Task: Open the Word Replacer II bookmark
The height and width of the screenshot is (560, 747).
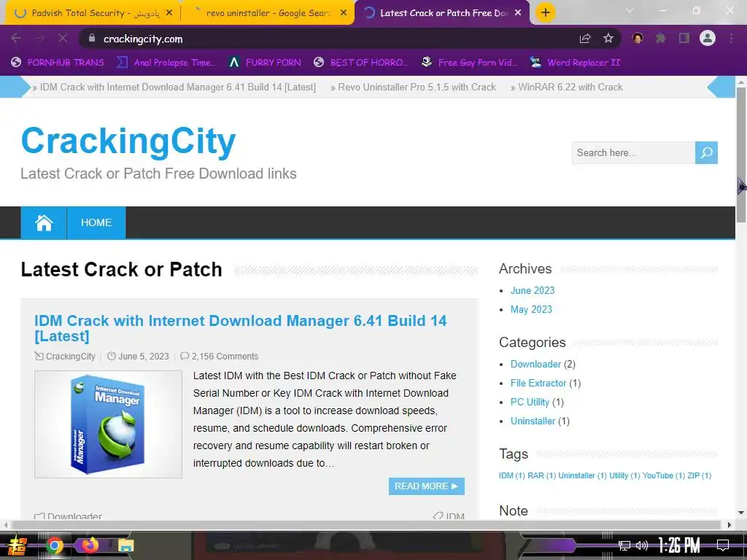Action: pos(576,63)
